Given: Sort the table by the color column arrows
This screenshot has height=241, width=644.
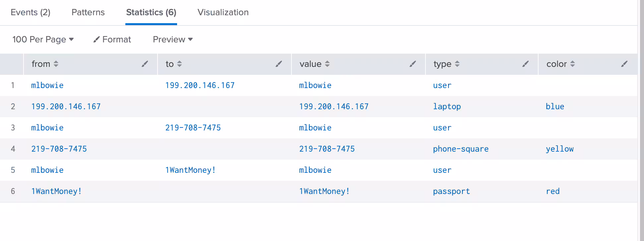Looking at the screenshot, I should (572, 64).
